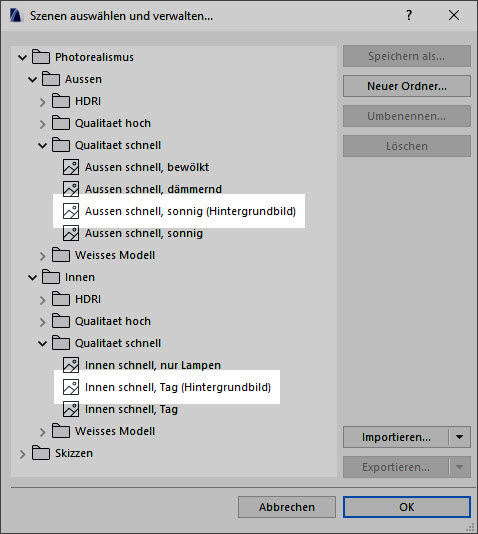478x534 pixels.
Task: Click the Photorealismus folder icon
Action: [x=41, y=57]
